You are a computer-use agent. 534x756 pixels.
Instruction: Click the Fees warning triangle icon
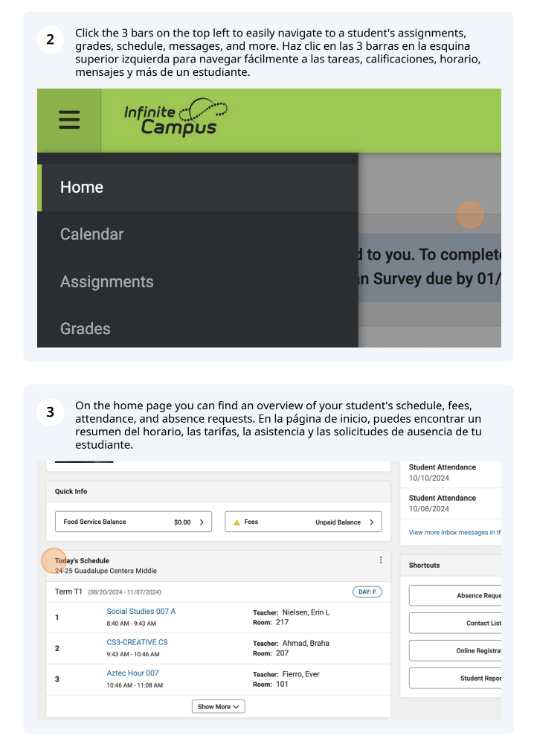point(237,522)
